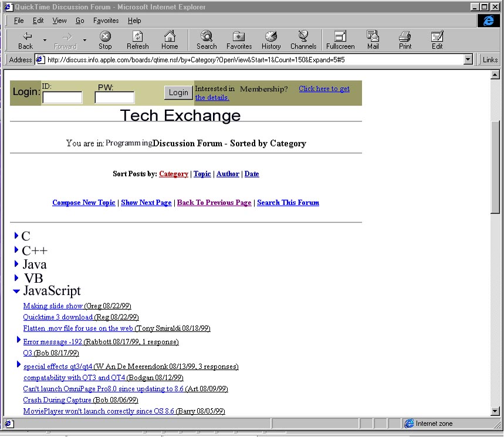Open the Search toolbar icon
The image size is (504, 437).
coord(207,37)
